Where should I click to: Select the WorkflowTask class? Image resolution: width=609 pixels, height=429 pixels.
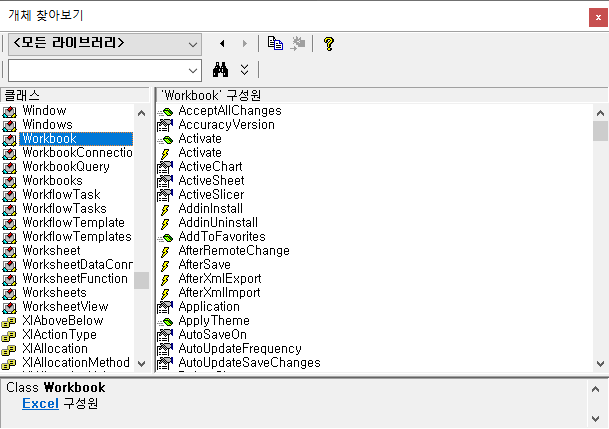pyautogui.click(x=61, y=195)
